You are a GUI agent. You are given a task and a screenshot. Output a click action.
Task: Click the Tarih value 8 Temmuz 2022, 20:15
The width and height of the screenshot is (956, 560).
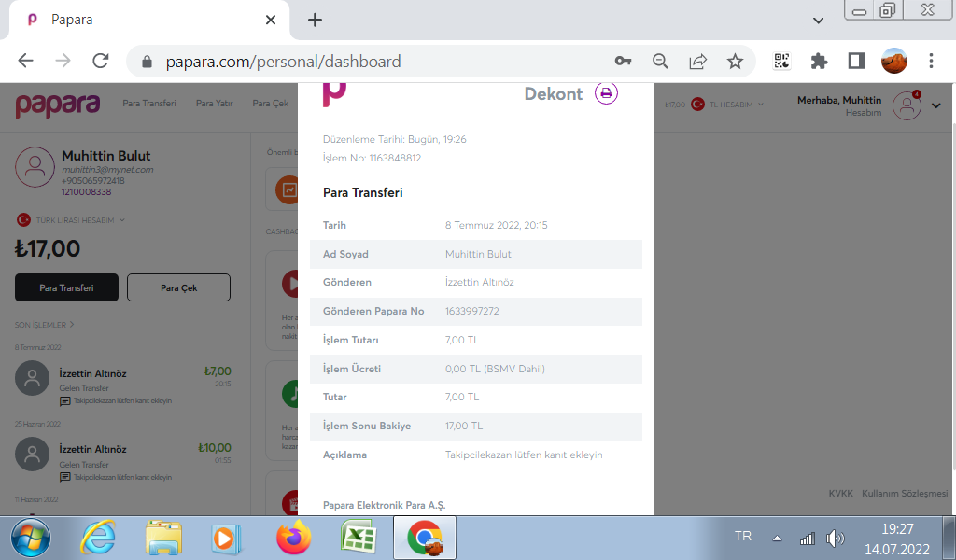[x=497, y=226]
